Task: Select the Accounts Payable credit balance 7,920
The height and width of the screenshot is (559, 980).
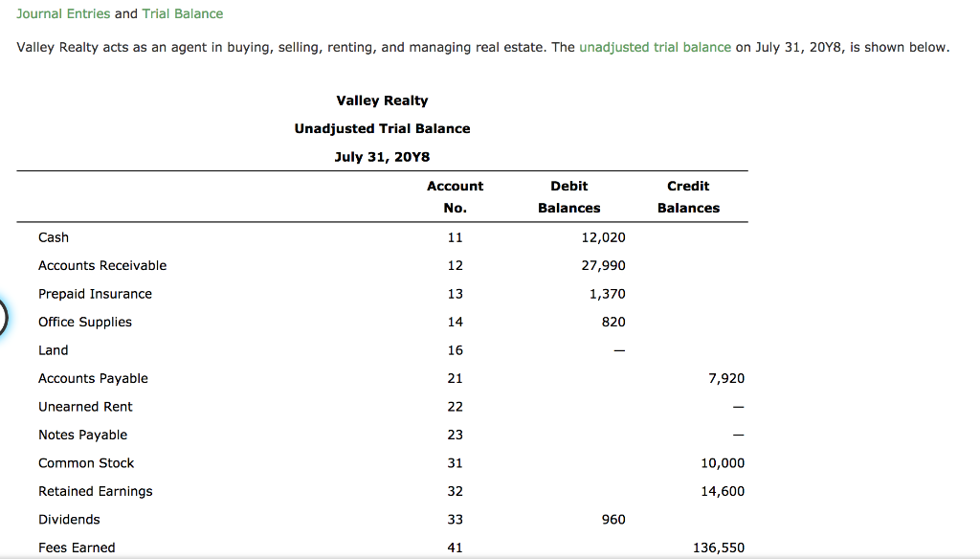Action: point(724,378)
